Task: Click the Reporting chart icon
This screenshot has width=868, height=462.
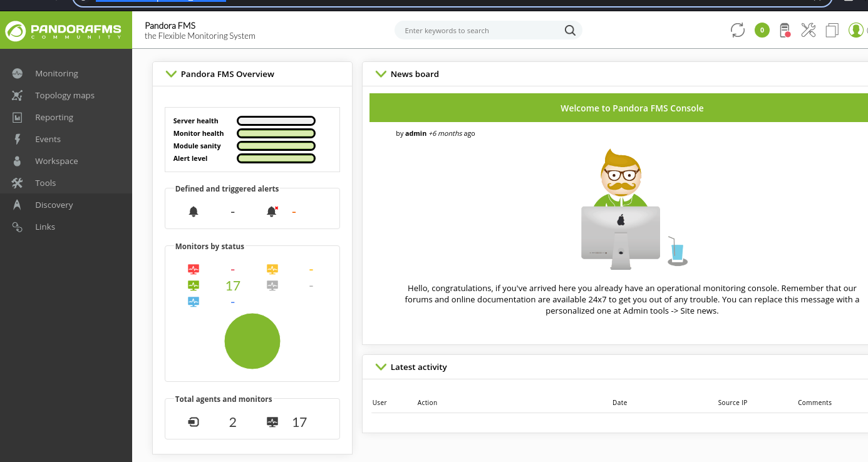Action: [x=17, y=117]
